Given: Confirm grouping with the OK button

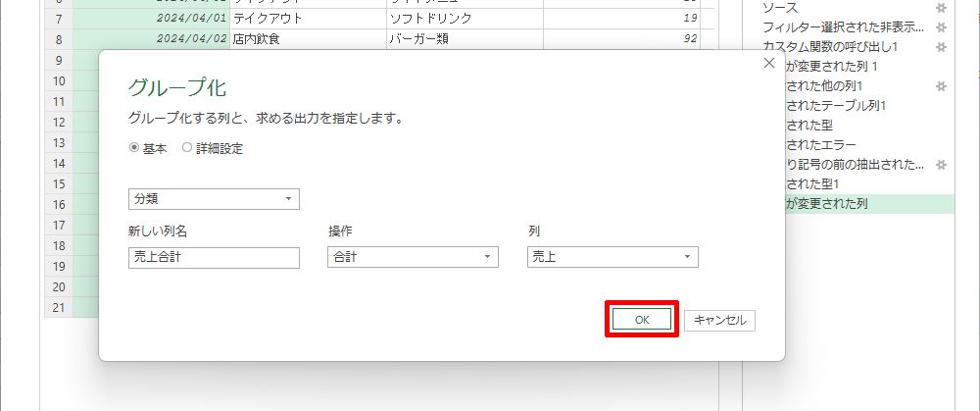Looking at the screenshot, I should point(642,320).
